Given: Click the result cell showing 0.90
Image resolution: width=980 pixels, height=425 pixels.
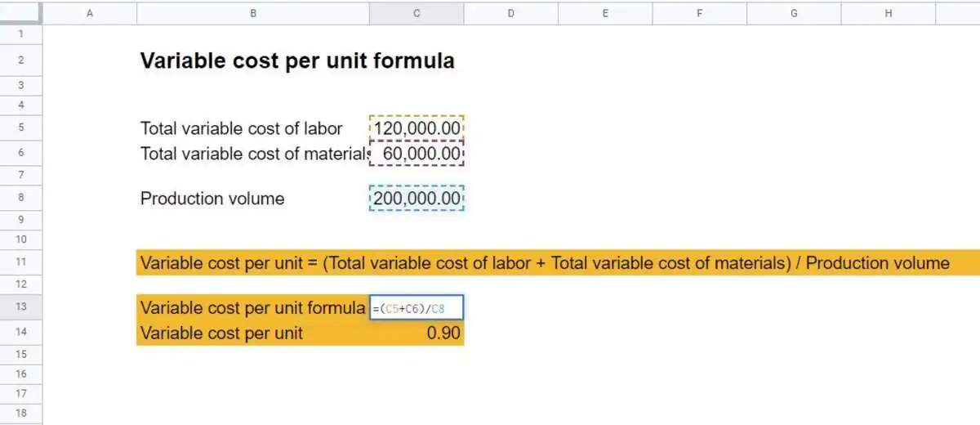Looking at the screenshot, I should click(416, 333).
